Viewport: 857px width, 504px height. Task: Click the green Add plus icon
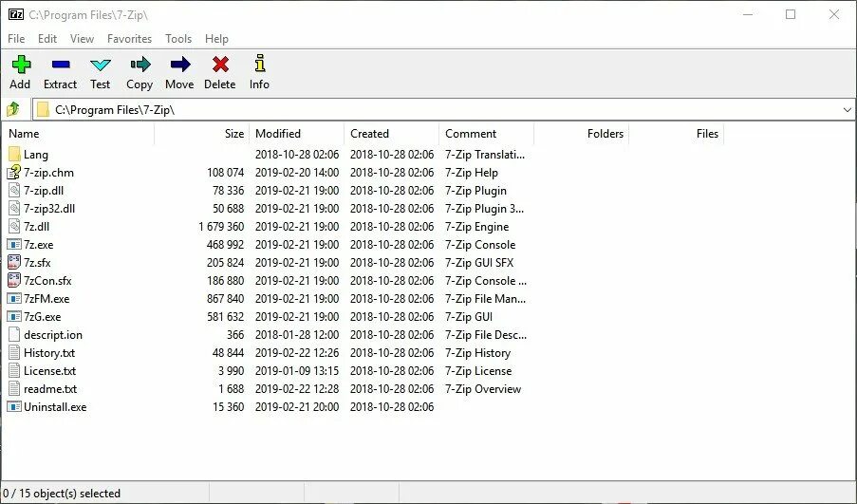coord(21,65)
